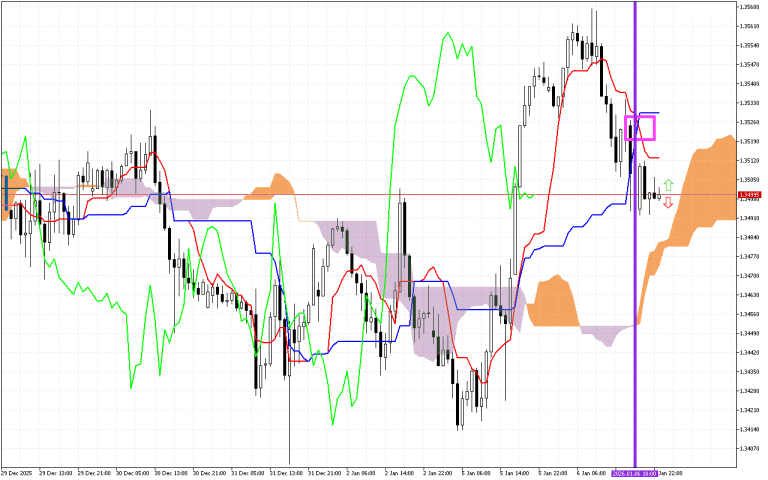Click the 1.35120 price scale label
768x480 pixels.
749,160
